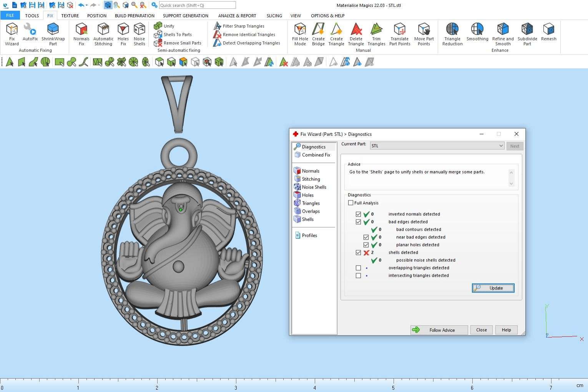
Task: Select the ShrinkWrap Part tool
Action: coord(53,34)
